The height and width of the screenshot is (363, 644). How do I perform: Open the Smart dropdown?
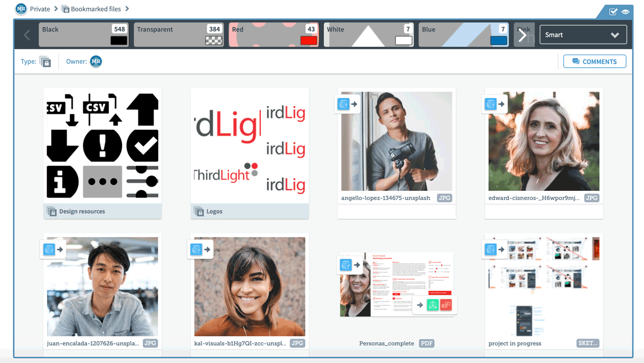583,35
